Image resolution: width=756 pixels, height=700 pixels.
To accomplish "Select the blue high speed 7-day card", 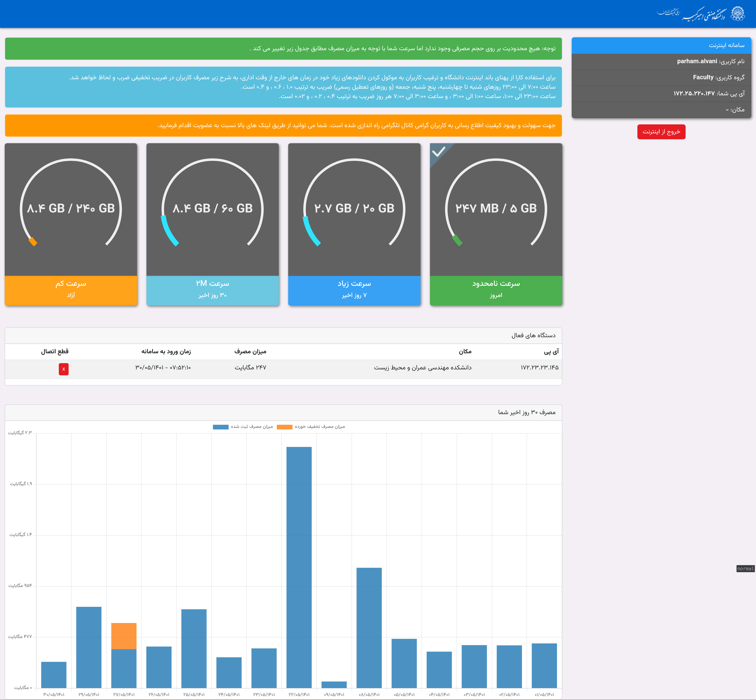I will (354, 290).
